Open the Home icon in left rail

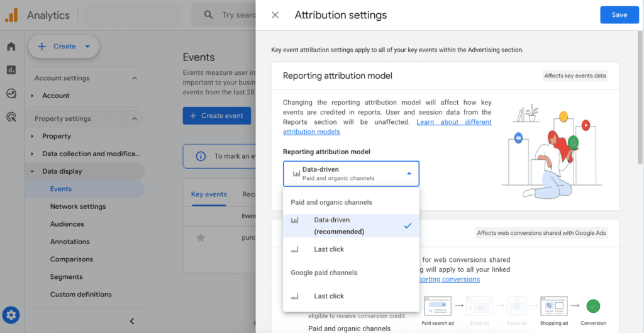click(x=11, y=47)
